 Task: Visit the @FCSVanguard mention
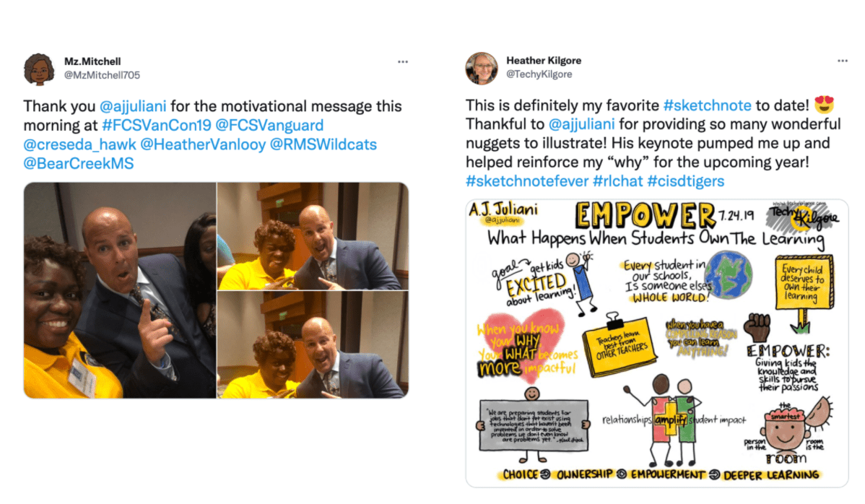click(x=269, y=125)
